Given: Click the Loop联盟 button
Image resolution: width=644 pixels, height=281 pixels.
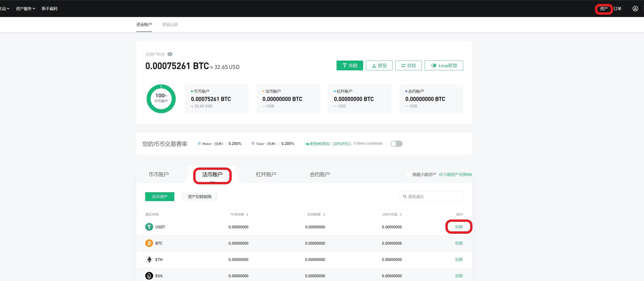Looking at the screenshot, I should pos(444,65).
